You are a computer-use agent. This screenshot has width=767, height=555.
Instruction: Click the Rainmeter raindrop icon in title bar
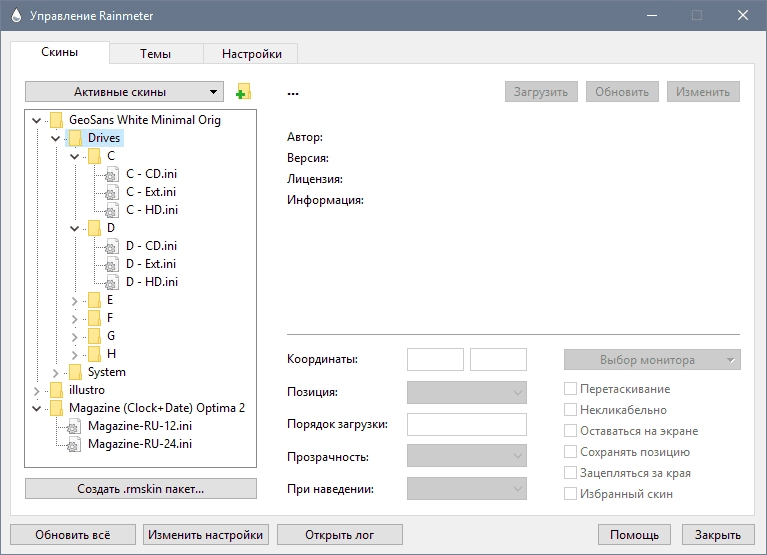(16, 15)
